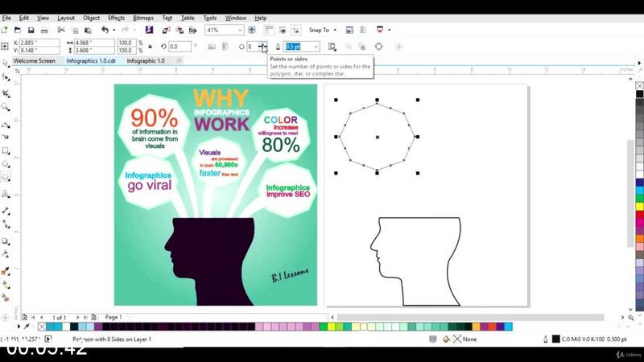Open the Tools menu

click(x=209, y=18)
